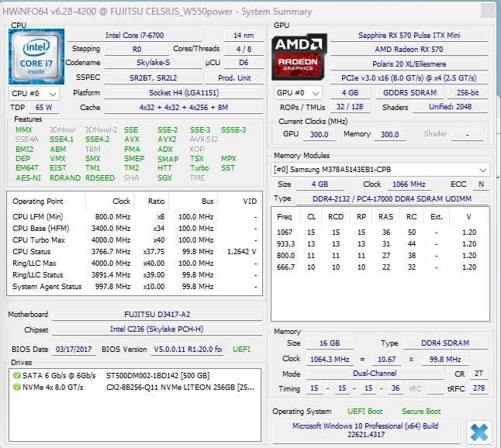Click the GDDR5 SDRAM field
Image resolution: width=501 pixels, height=448 pixels.
[x=410, y=93]
